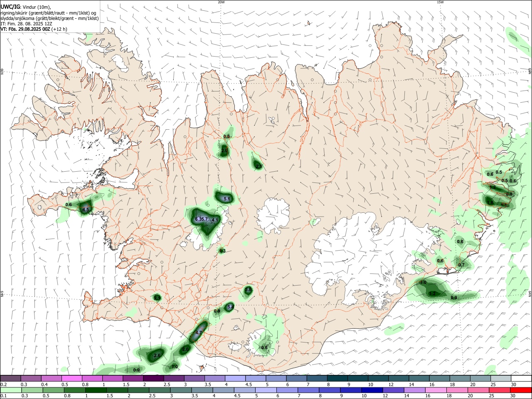Viewport: 532px width, 399px height.
Task: Click the '2.6' value over the sea
Action: click(x=157, y=356)
